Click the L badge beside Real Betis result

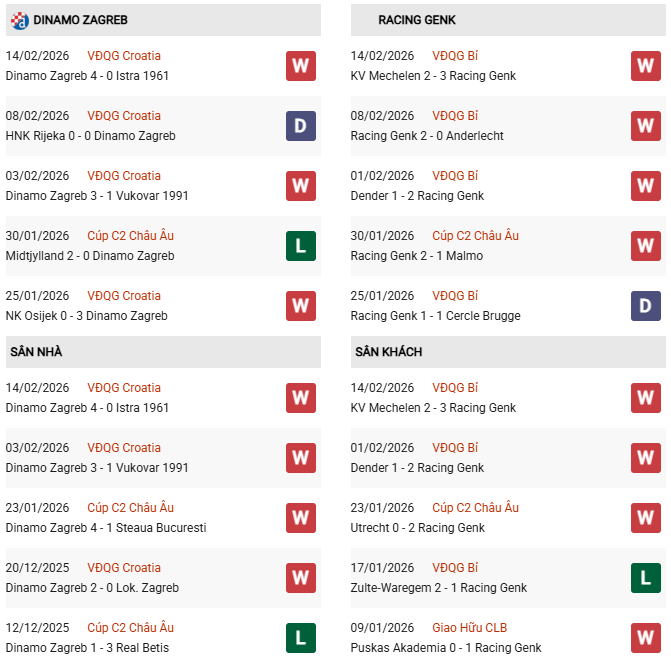(x=301, y=638)
